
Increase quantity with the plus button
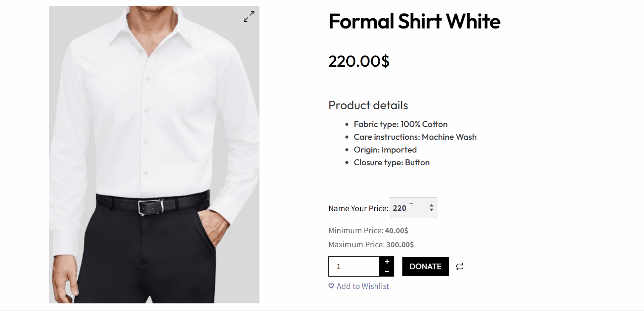tap(387, 262)
